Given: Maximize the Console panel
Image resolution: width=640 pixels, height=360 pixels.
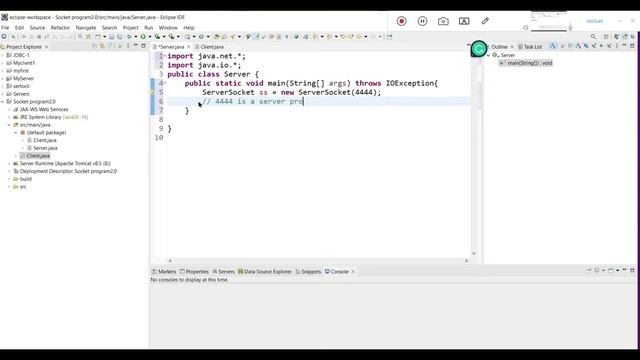Looking at the screenshot, I should pyautogui.click(x=632, y=270).
